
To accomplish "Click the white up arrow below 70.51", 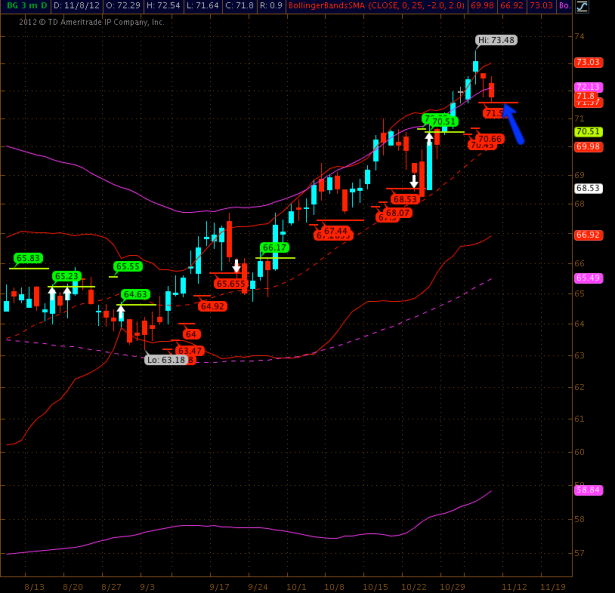I will pyautogui.click(x=429, y=138).
